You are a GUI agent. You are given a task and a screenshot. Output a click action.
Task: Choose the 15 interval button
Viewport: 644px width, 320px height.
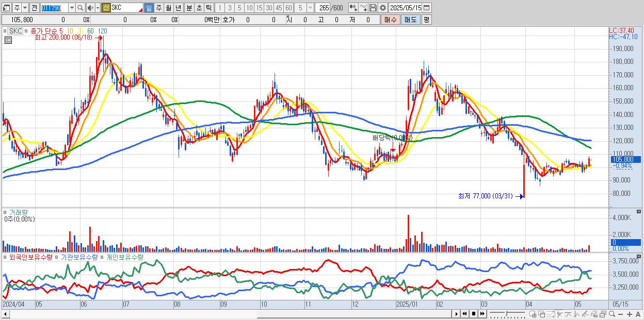pyautogui.click(x=259, y=8)
